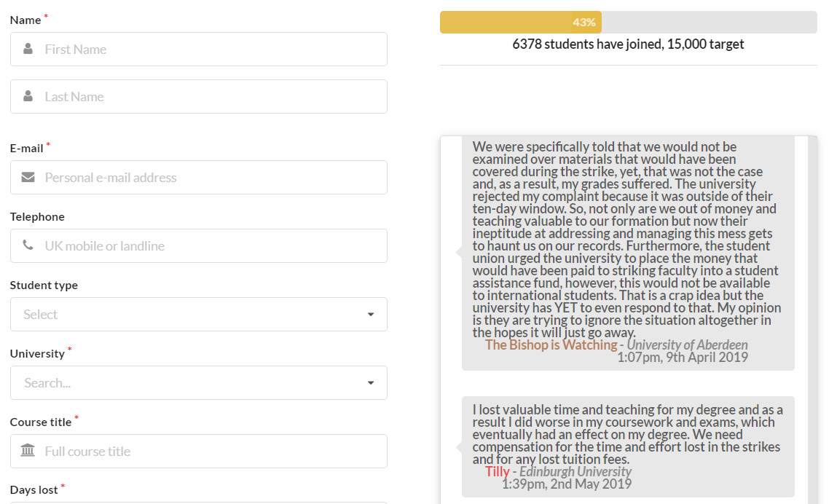Open the University Search dropdown
The width and height of the screenshot is (837, 504).
[199, 382]
